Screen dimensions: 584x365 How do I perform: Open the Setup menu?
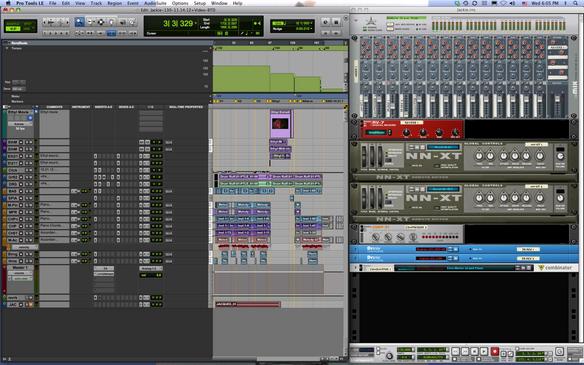tap(200, 3)
